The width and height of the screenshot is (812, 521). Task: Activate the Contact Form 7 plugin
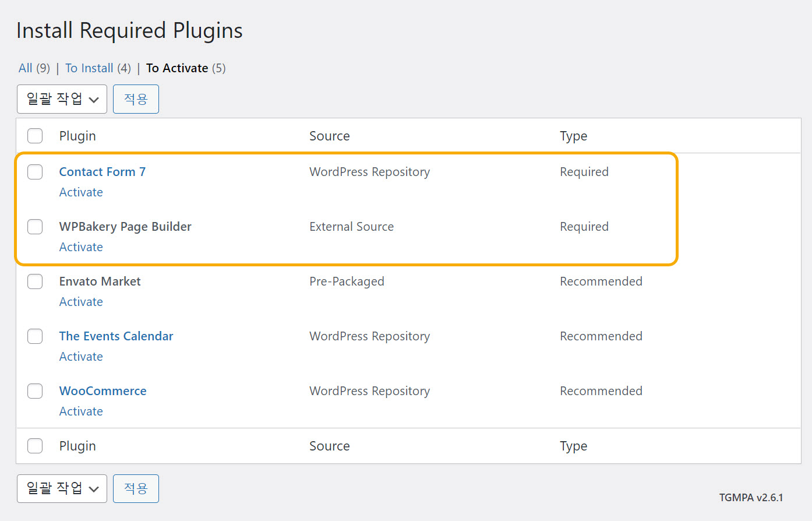(81, 192)
